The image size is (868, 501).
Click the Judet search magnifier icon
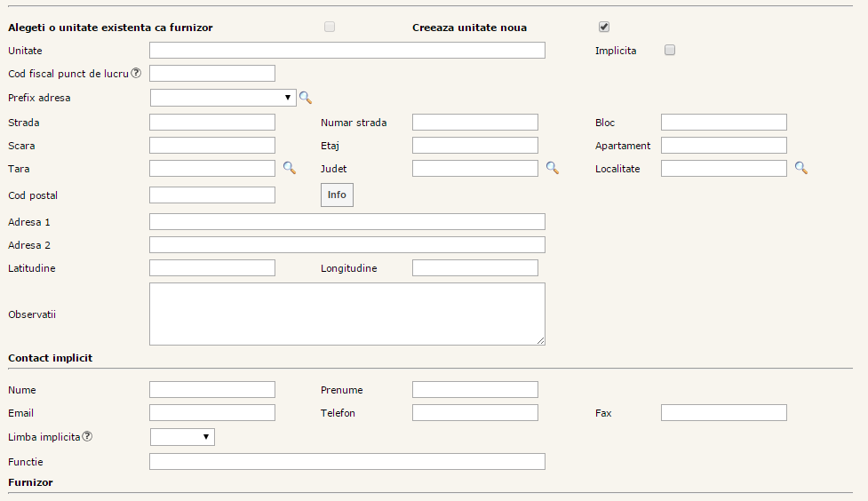(552, 167)
